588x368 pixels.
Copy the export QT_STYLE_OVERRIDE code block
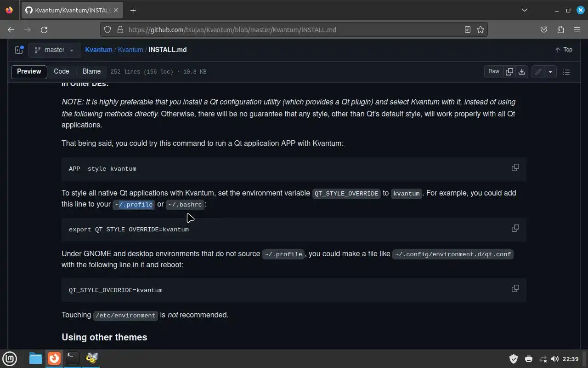[x=515, y=228]
